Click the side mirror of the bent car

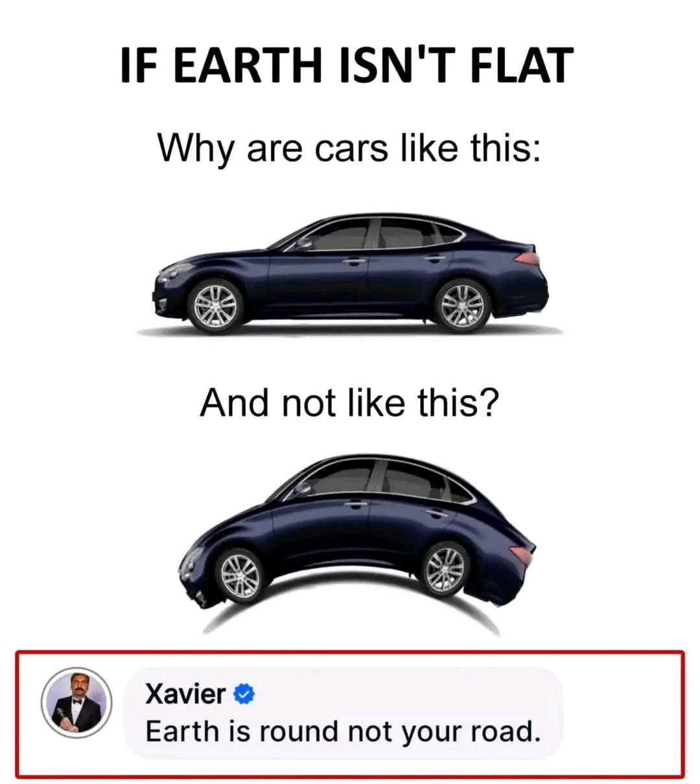click(x=303, y=489)
